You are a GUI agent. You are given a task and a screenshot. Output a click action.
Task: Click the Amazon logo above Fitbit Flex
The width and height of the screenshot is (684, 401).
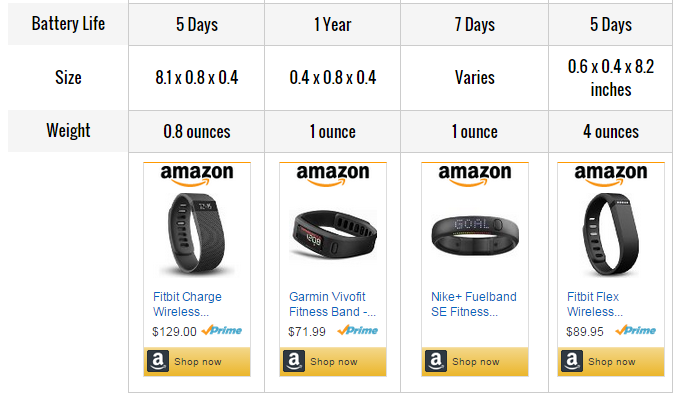click(610, 175)
